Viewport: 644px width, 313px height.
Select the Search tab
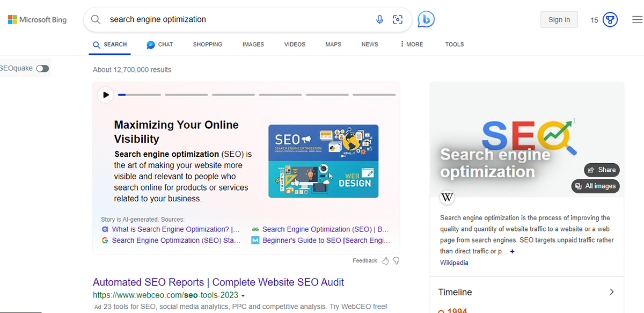pyautogui.click(x=110, y=45)
